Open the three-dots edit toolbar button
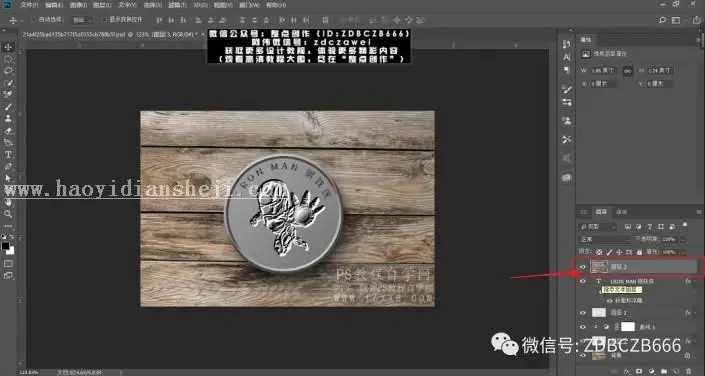The width and height of the screenshot is (705, 376). 8,226
